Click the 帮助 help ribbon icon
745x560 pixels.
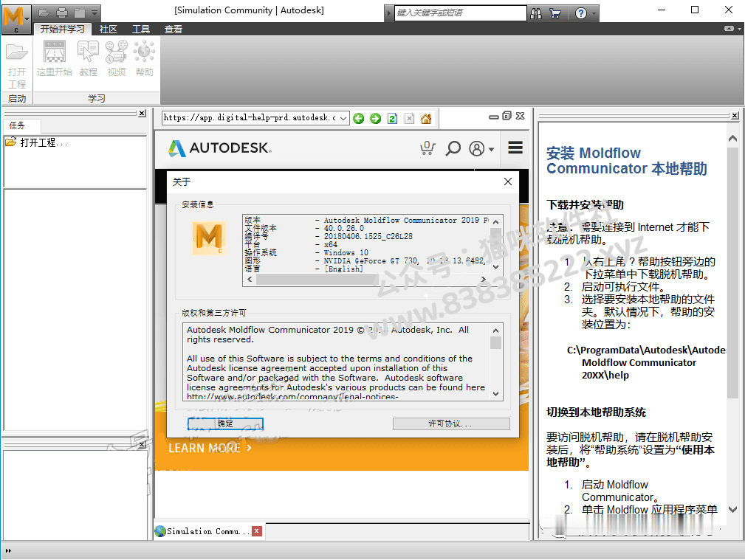[x=145, y=59]
